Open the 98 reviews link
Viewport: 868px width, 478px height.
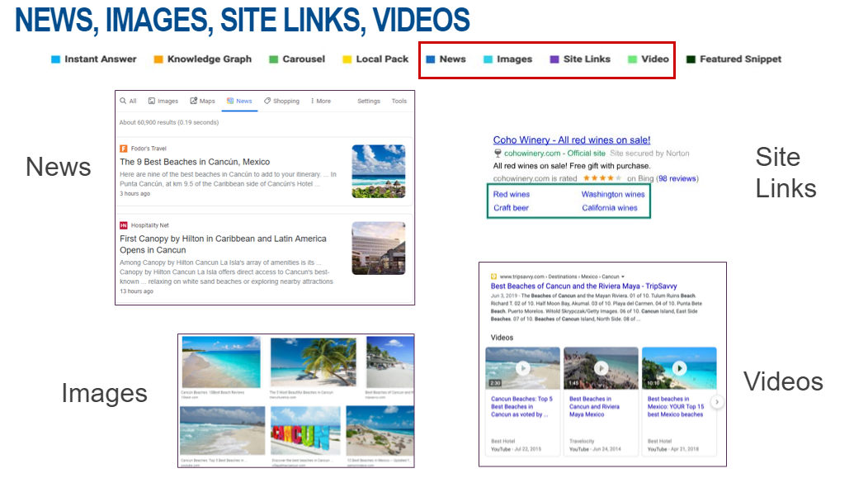point(677,178)
